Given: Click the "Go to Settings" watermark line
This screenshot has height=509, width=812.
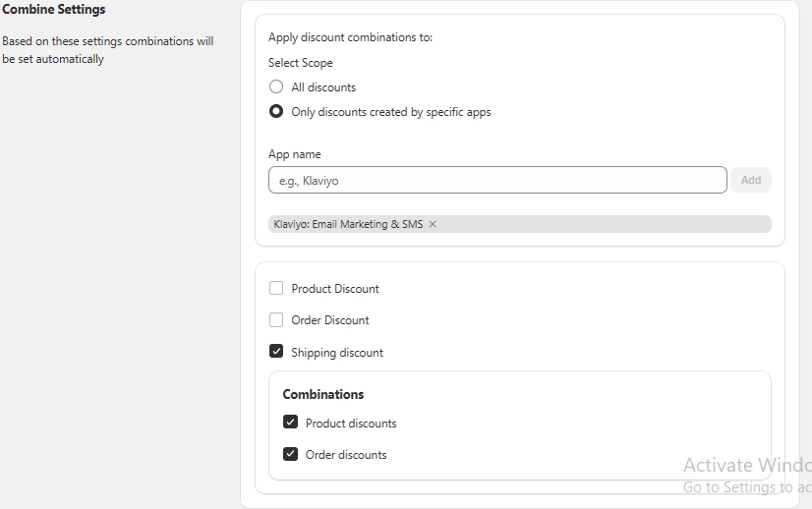Looking at the screenshot, I should [x=747, y=487].
